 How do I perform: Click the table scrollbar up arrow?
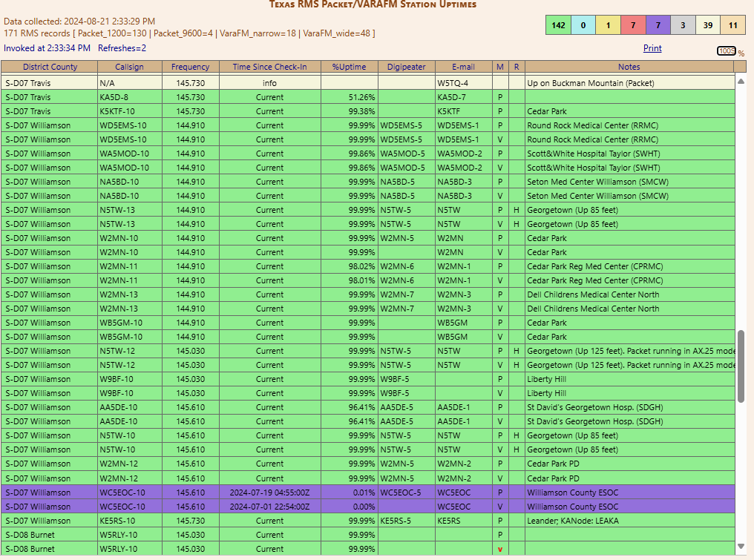pyautogui.click(x=741, y=82)
